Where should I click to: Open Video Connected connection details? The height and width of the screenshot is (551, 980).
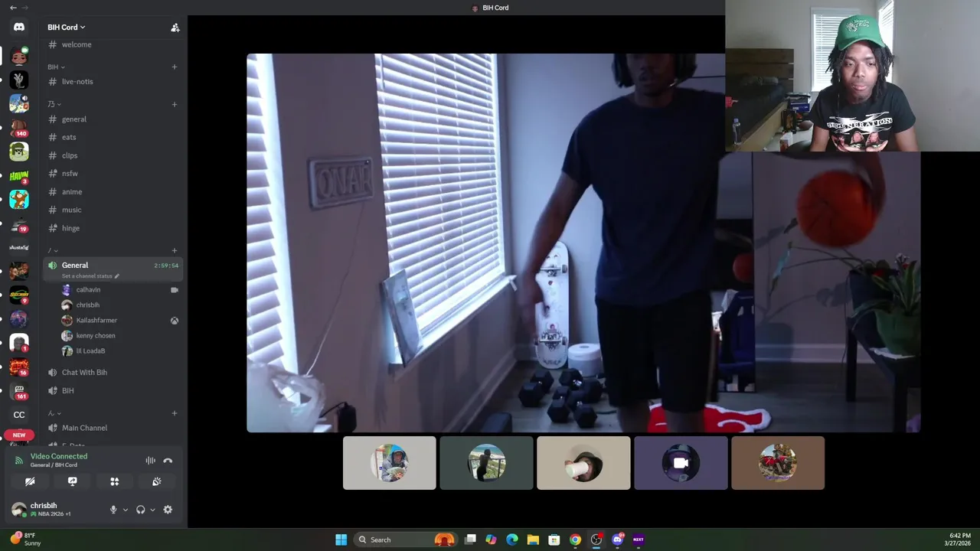59,460
